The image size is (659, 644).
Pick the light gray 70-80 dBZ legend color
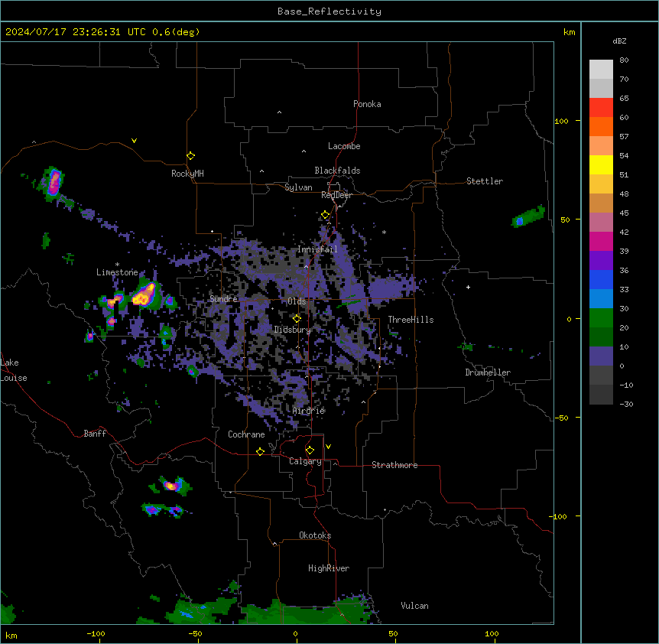[x=601, y=70]
